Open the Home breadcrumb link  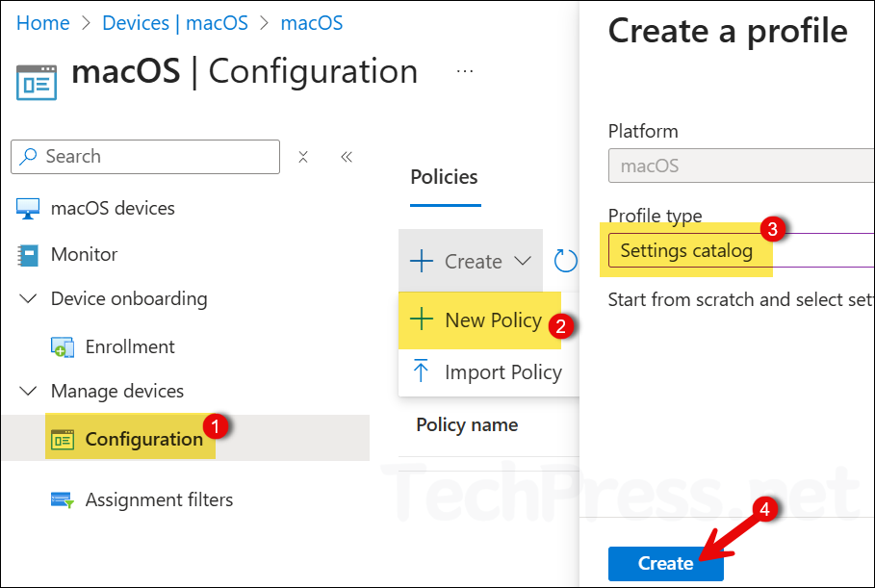pyautogui.click(x=43, y=23)
